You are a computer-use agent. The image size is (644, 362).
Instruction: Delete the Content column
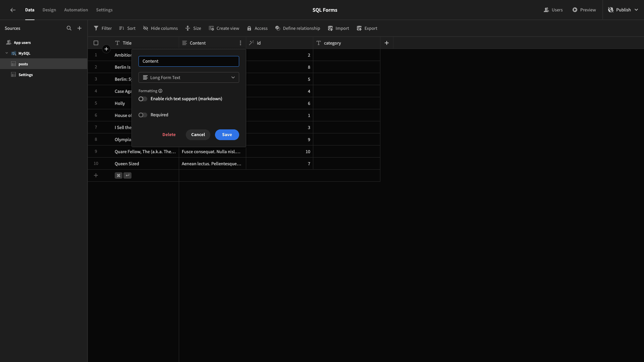[169, 134]
